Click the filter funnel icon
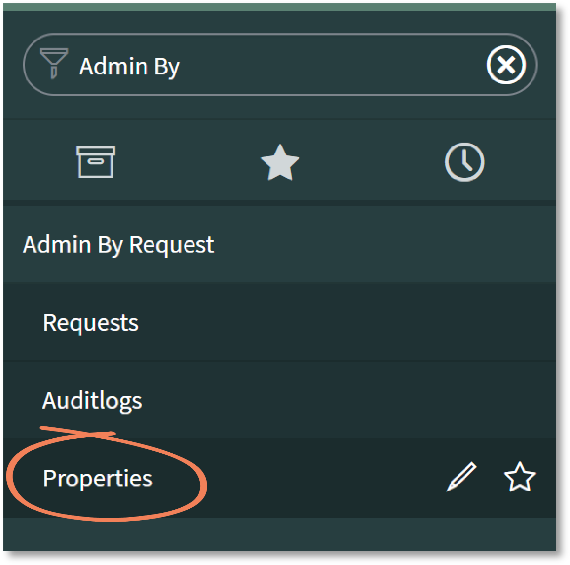The image size is (570, 565). [54, 63]
